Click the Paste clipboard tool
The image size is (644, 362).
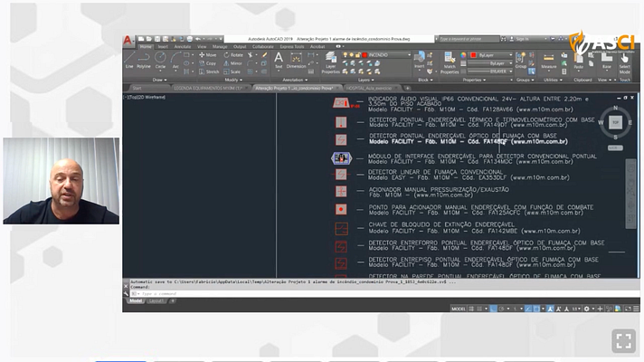click(x=578, y=60)
